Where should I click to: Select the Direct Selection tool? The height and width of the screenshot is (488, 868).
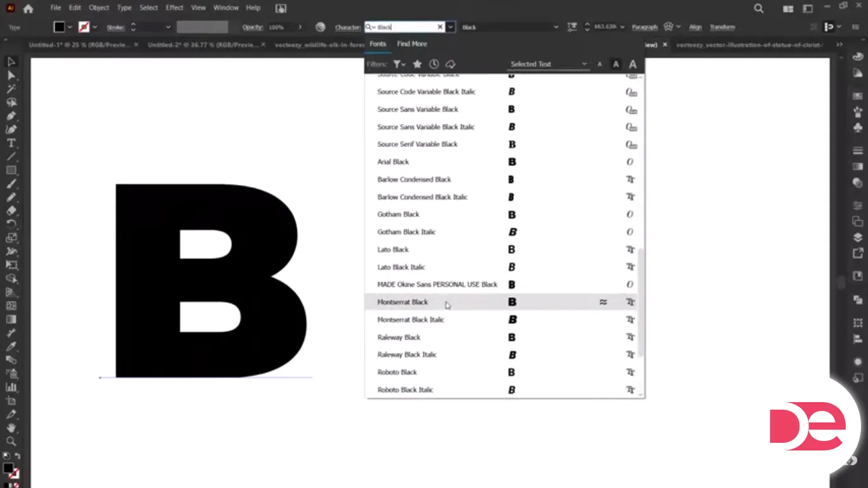11,75
